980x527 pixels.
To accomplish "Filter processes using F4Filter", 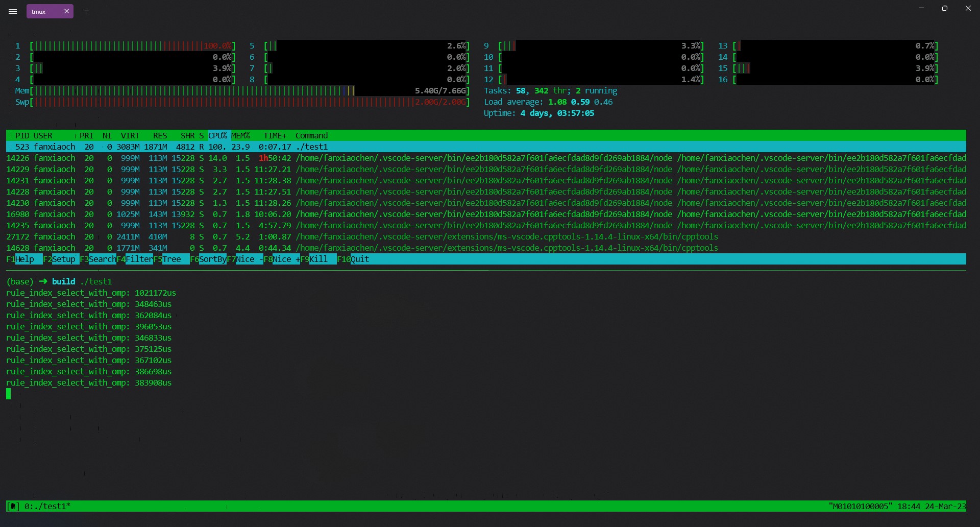I will point(135,259).
